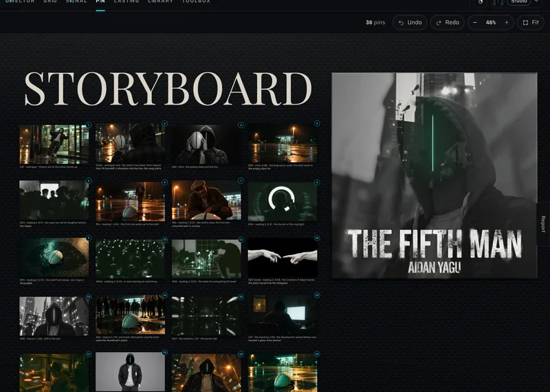Click the theme icon left of Studio
This screenshot has height=392, width=550.
pos(481,2)
